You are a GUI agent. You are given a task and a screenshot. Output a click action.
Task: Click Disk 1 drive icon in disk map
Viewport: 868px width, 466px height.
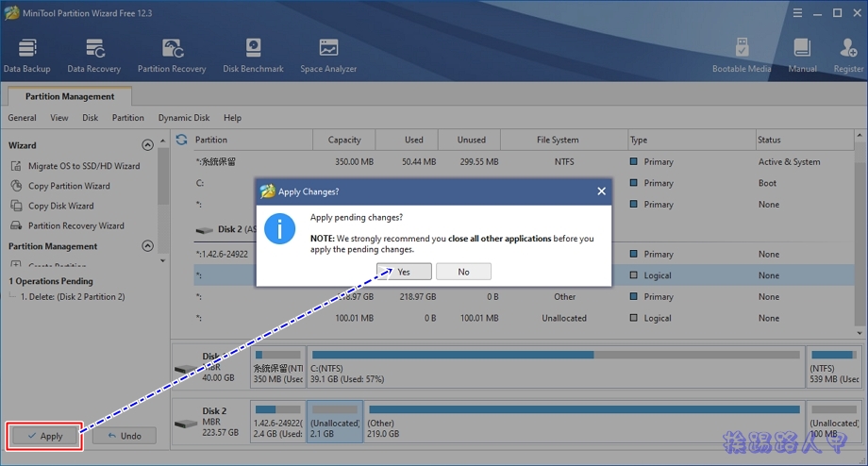(186, 369)
